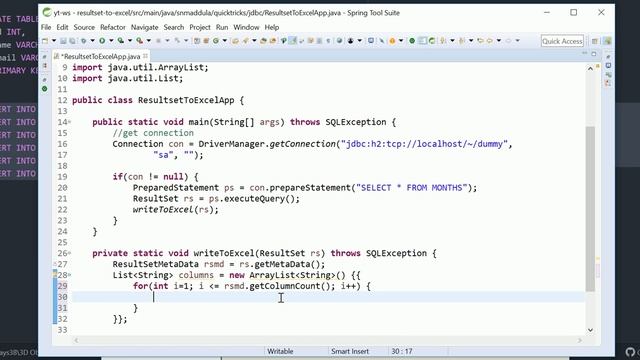Open the Source menu

84,27
